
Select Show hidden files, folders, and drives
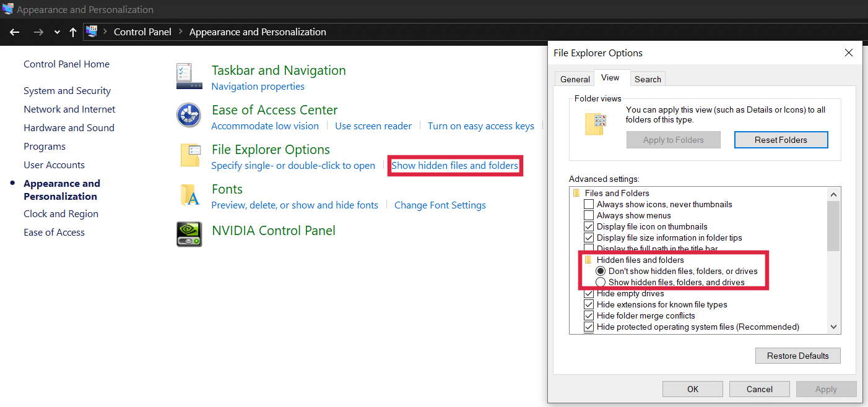[x=601, y=282]
